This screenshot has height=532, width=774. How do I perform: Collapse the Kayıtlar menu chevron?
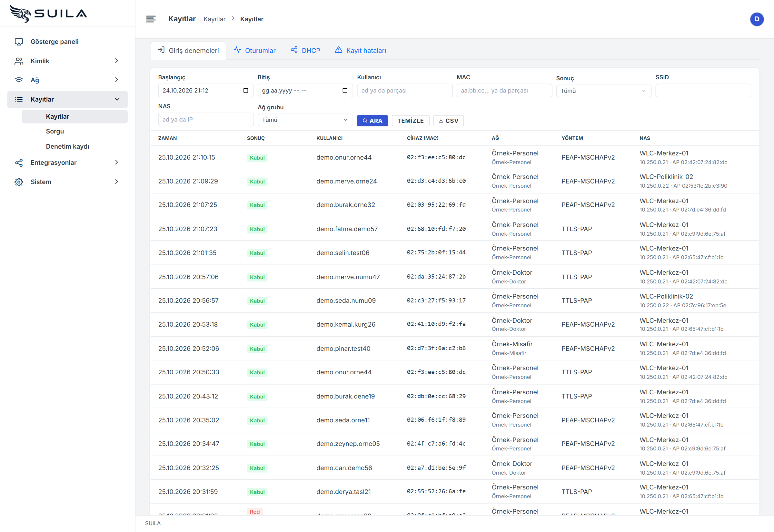click(x=117, y=99)
